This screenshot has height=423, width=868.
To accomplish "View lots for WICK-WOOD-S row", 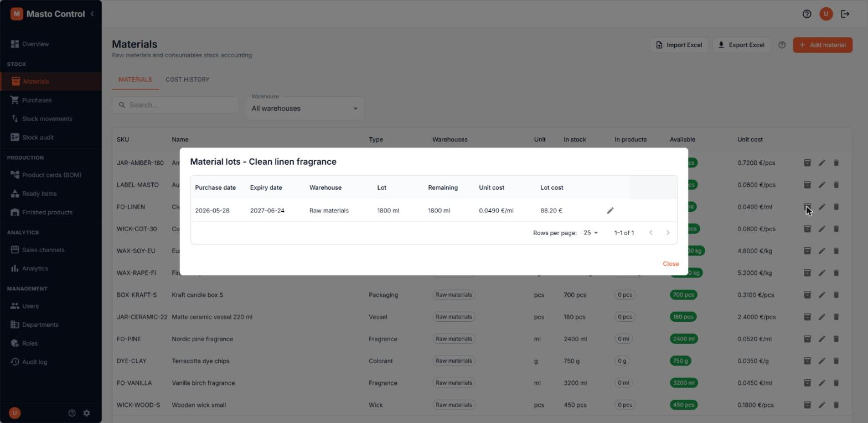I will 807,405.
